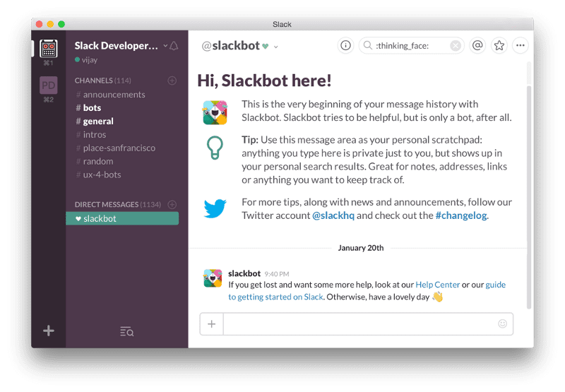Show mentions with the @ icon

coord(477,45)
